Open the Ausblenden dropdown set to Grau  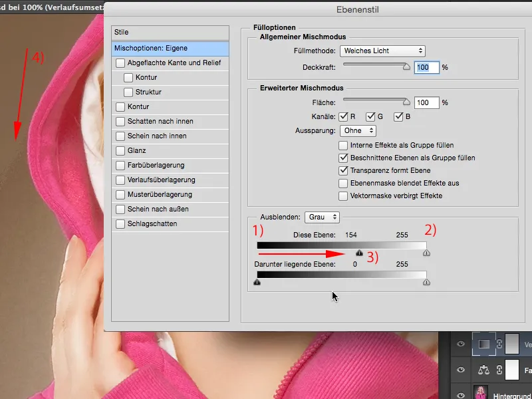tap(322, 217)
